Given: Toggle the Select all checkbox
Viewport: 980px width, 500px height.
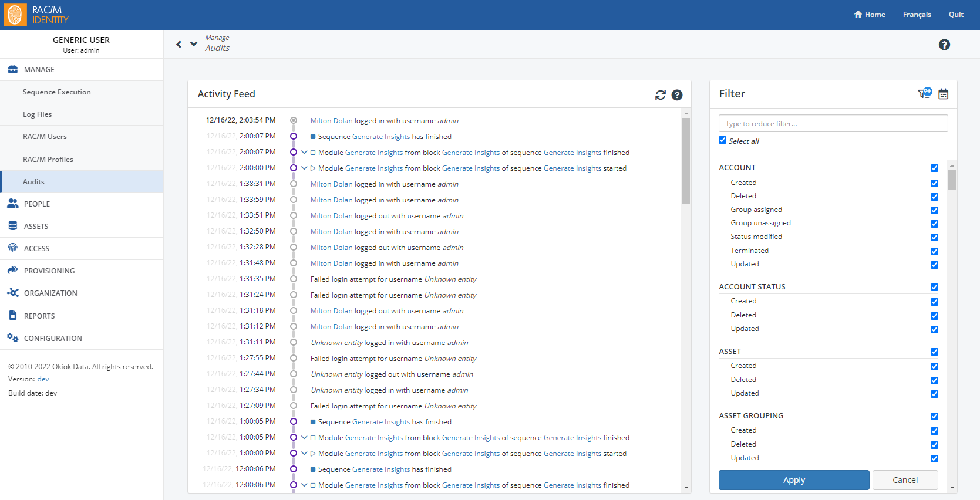Looking at the screenshot, I should tap(722, 140).
